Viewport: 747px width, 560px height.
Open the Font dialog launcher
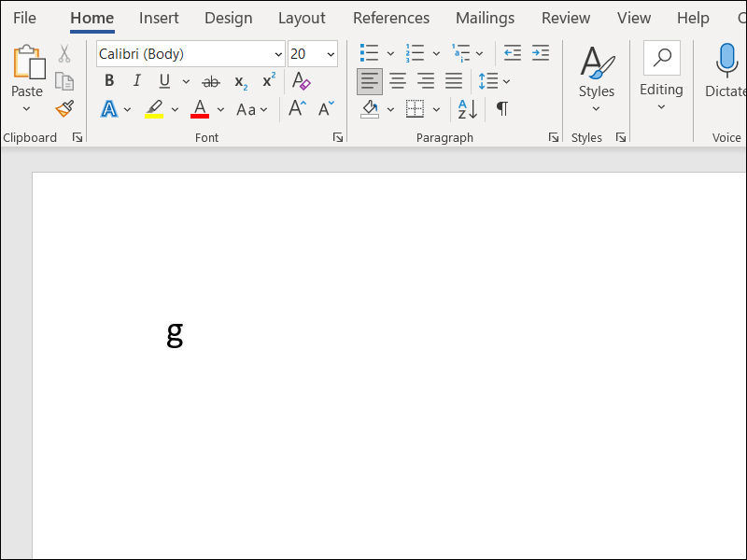337,137
